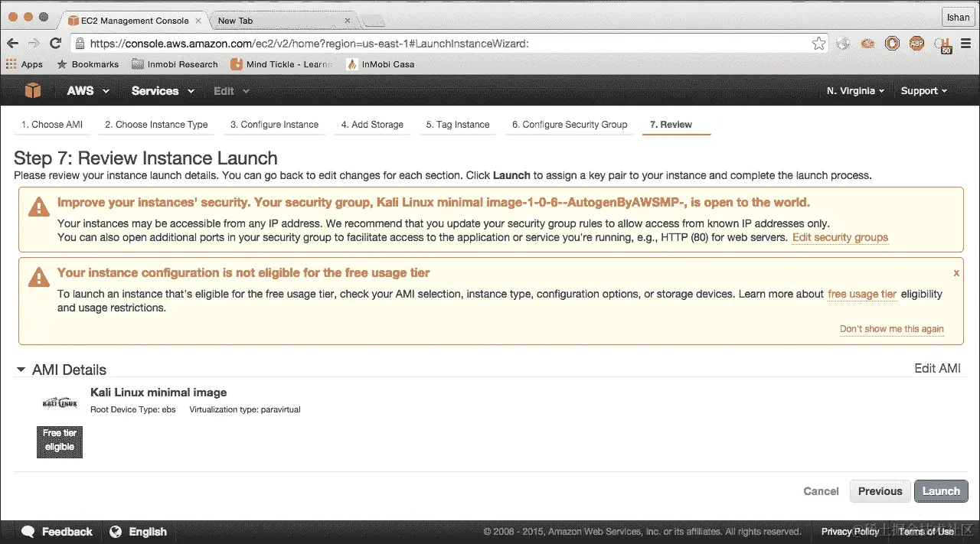Click the Previous button
The image size is (980, 544).
[x=880, y=491]
